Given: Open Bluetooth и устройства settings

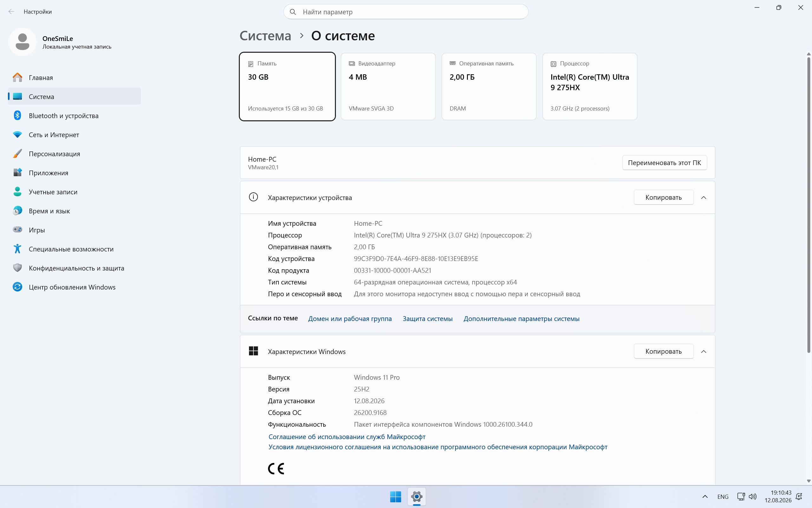Looking at the screenshot, I should click(75, 116).
